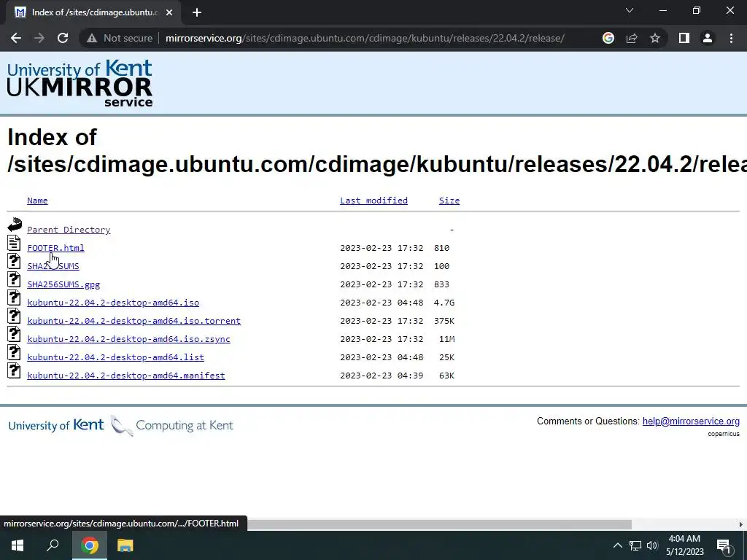Click the 4.7G size value
The width and height of the screenshot is (747, 560).
(x=444, y=303)
